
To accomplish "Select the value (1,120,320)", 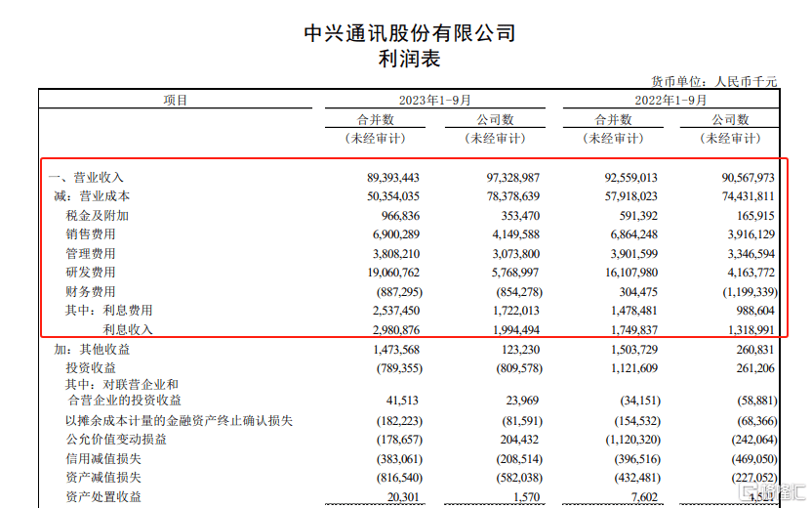I will click(x=632, y=440).
